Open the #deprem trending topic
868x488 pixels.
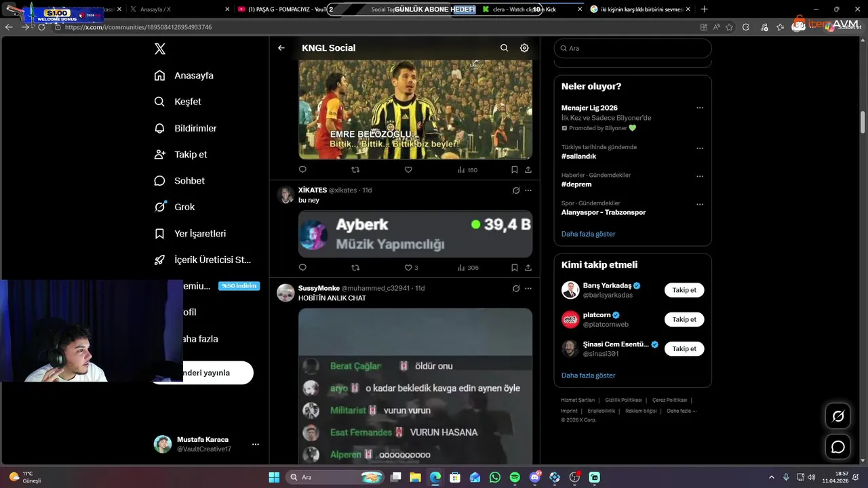pyautogui.click(x=576, y=184)
